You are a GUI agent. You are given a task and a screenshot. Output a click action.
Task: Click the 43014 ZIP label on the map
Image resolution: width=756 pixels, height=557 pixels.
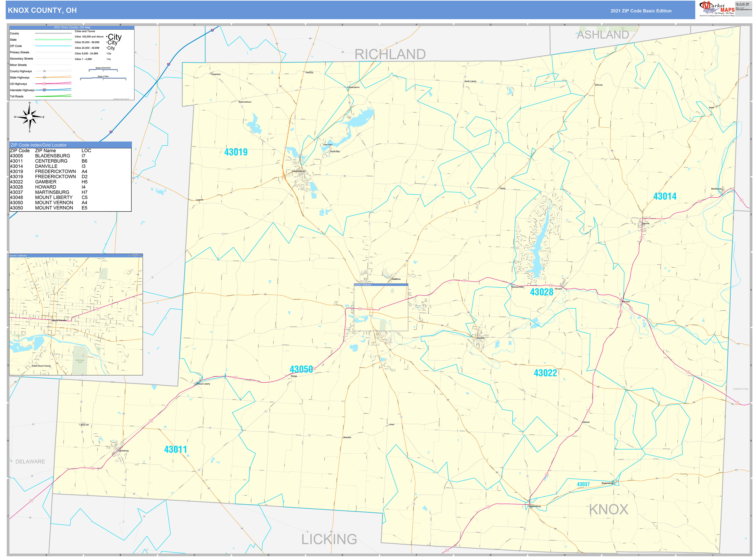tap(665, 196)
